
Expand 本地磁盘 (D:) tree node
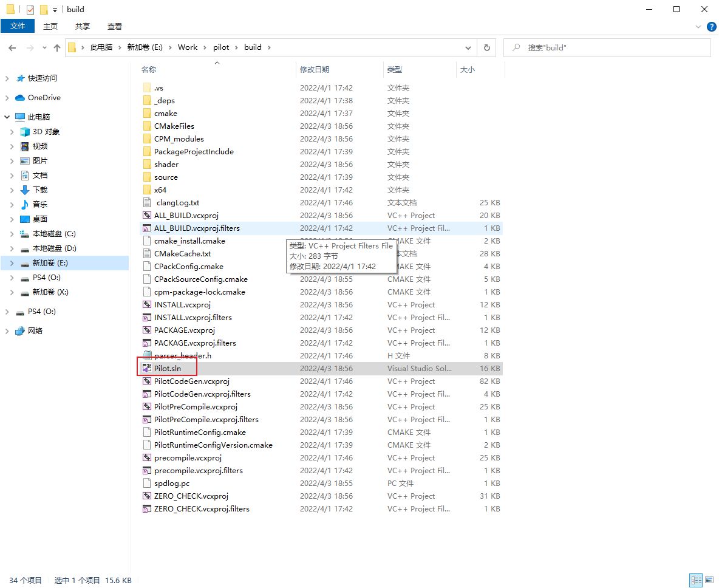[12, 248]
